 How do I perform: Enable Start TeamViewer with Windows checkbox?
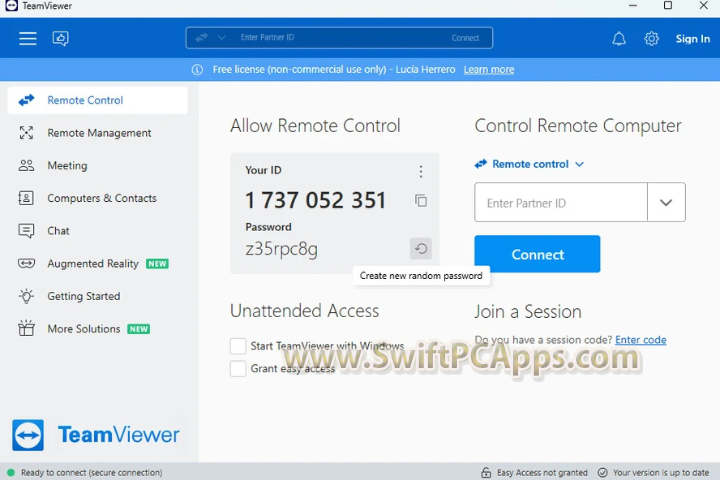point(238,346)
